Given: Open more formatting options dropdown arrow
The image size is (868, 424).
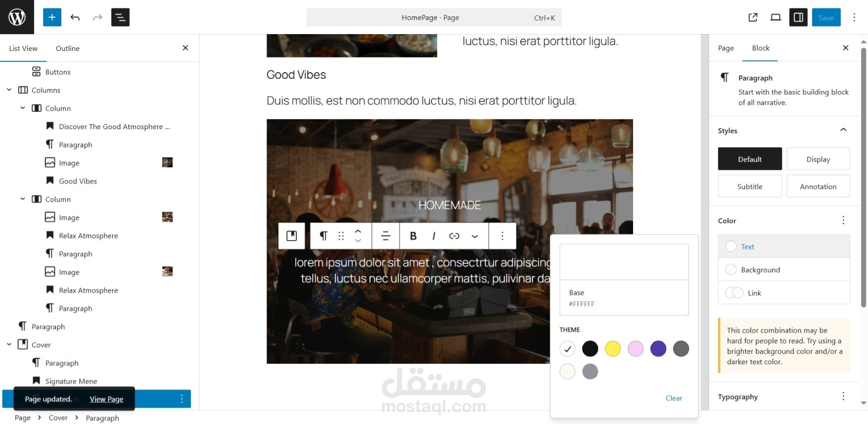Looking at the screenshot, I should point(475,236).
